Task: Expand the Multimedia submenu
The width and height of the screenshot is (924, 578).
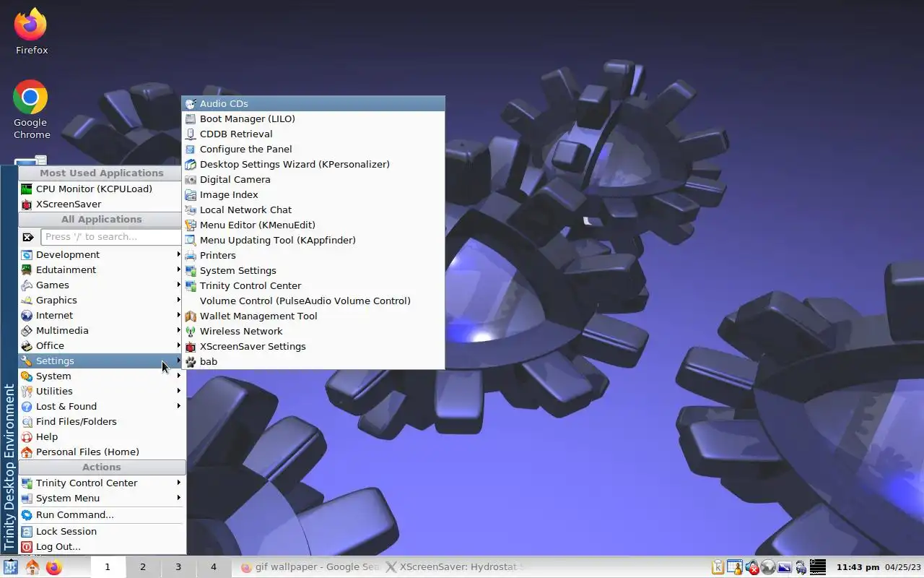Action: click(x=101, y=330)
